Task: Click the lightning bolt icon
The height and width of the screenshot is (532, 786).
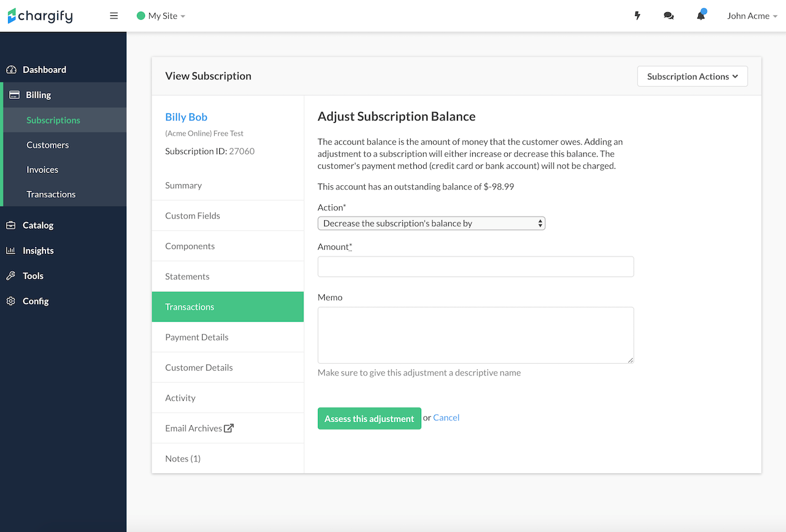Action: click(637, 16)
